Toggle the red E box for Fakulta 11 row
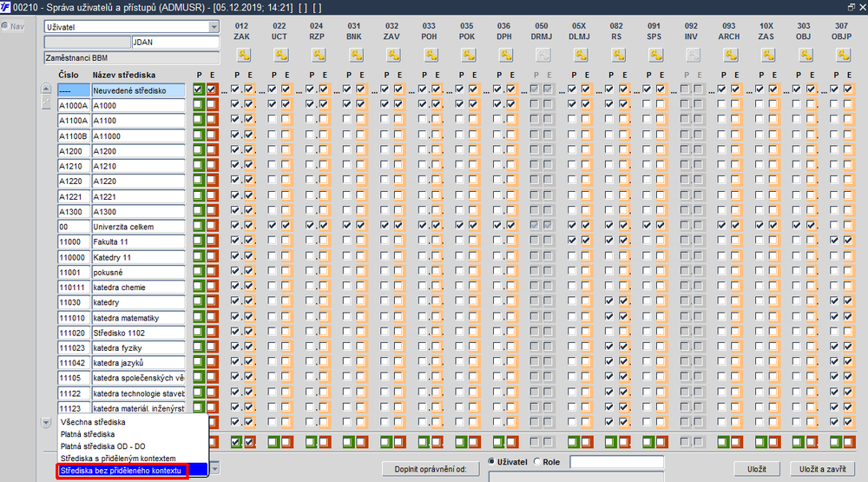 (212, 241)
